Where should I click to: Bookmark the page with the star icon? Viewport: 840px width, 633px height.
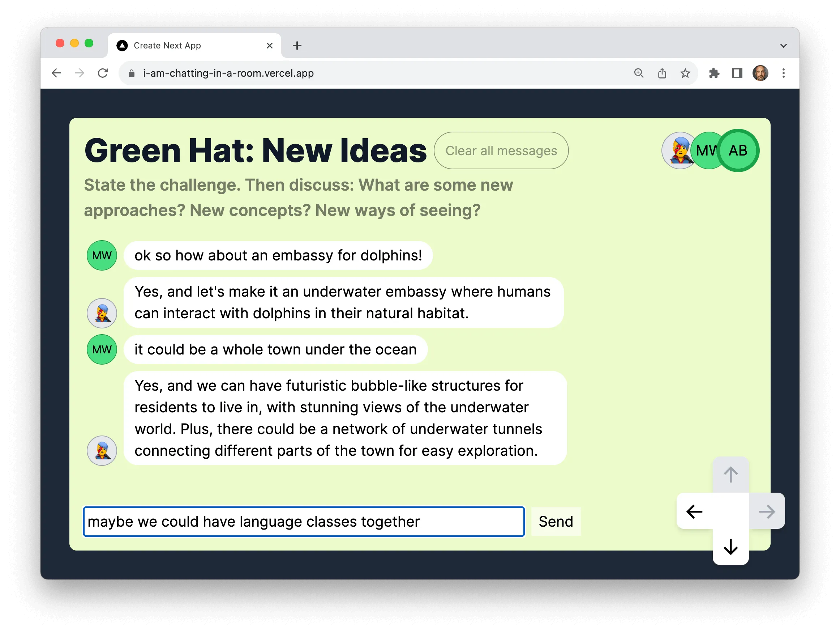(685, 73)
